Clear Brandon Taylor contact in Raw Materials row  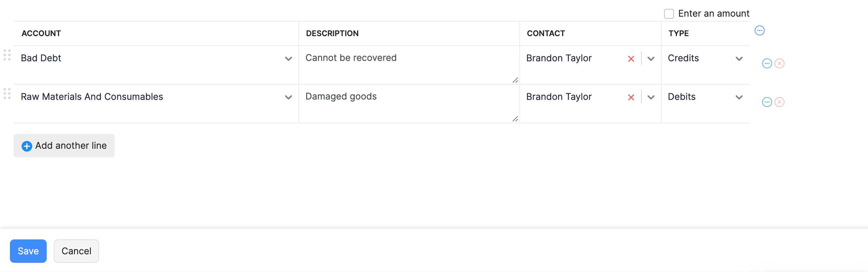(x=631, y=97)
